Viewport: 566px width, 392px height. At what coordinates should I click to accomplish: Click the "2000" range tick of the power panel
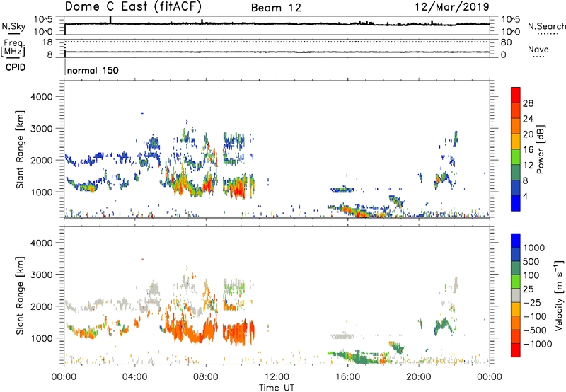pos(41,160)
